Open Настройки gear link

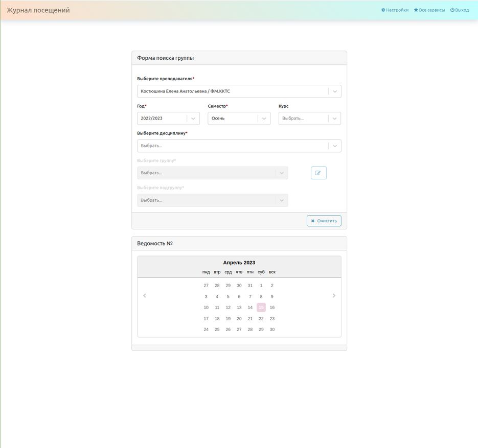pos(395,10)
